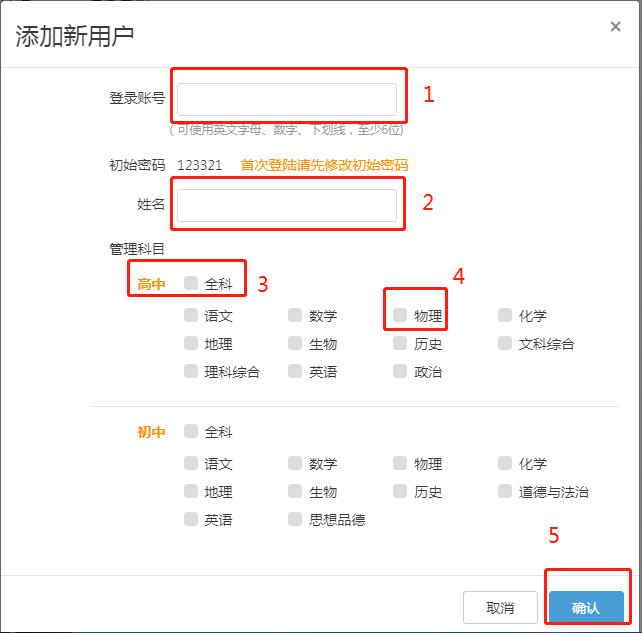Screen dimensions: 642x633
Task: Click the 姓名 input field
Action: click(287, 205)
